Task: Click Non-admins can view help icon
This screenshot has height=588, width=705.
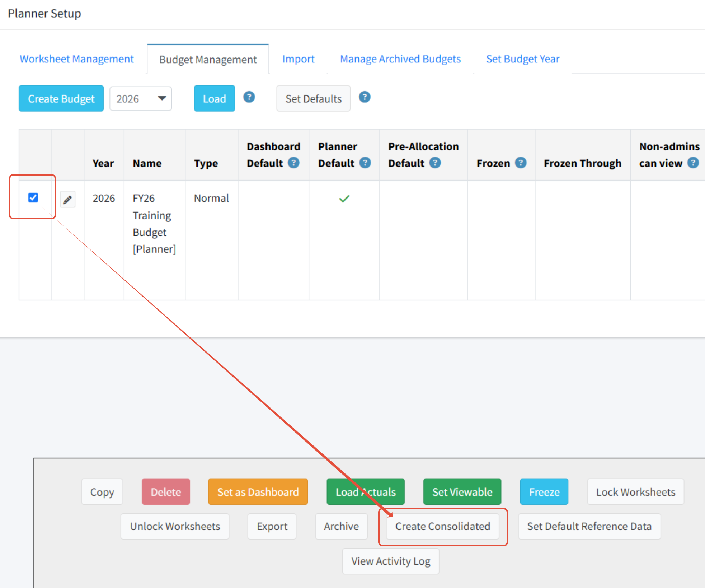Action: point(693,163)
